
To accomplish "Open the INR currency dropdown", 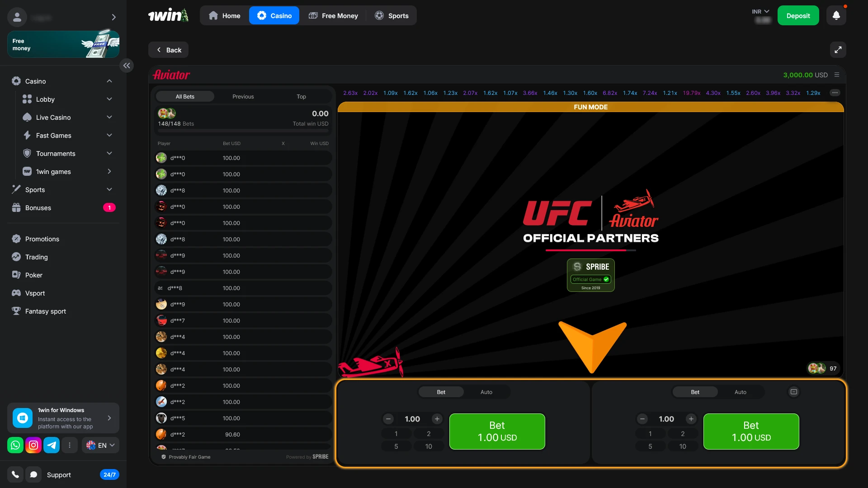I will coord(760,12).
